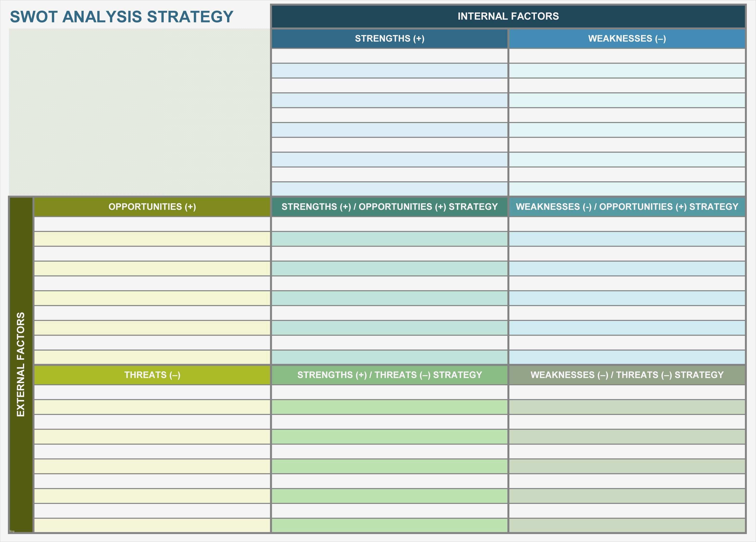The image size is (756, 542).
Task: Select the Strengths / Opportunities Strategy header
Action: tap(389, 207)
